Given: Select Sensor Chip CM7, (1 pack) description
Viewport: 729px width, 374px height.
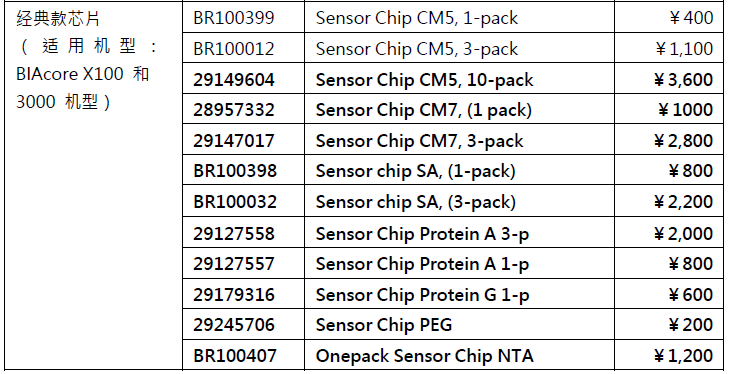Looking at the screenshot, I should [424, 110].
